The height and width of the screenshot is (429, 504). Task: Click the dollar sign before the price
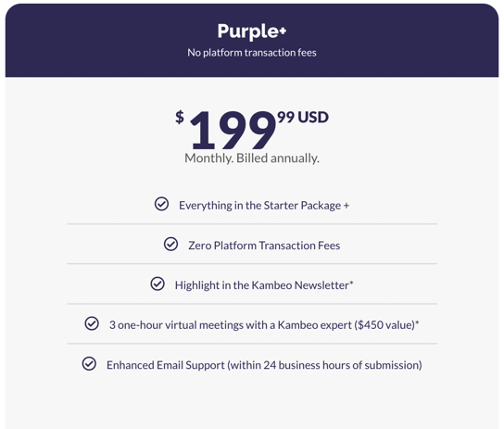[x=180, y=117]
